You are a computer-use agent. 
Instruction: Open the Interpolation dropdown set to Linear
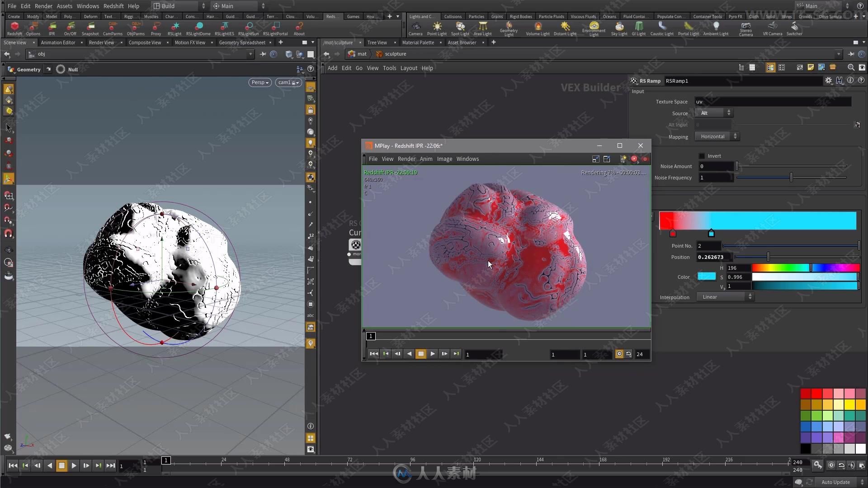click(725, 297)
